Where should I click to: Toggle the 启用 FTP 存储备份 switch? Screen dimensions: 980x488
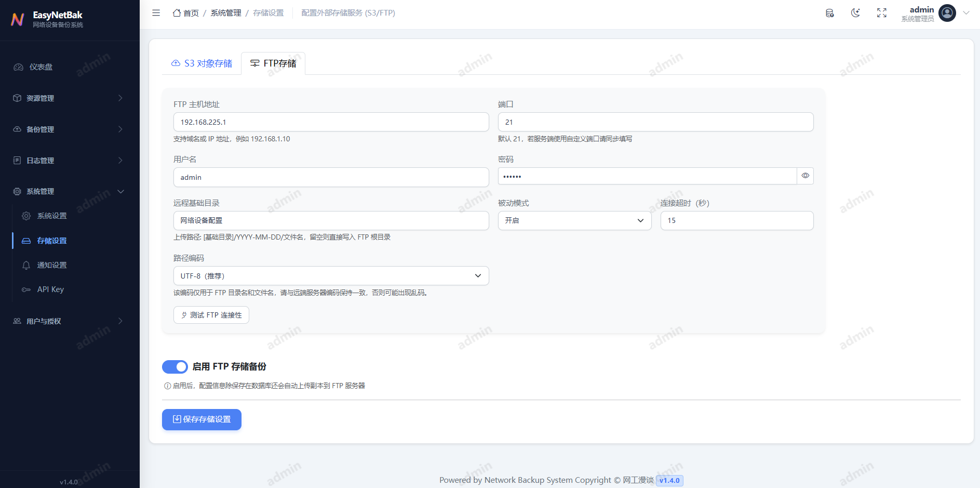pos(175,367)
